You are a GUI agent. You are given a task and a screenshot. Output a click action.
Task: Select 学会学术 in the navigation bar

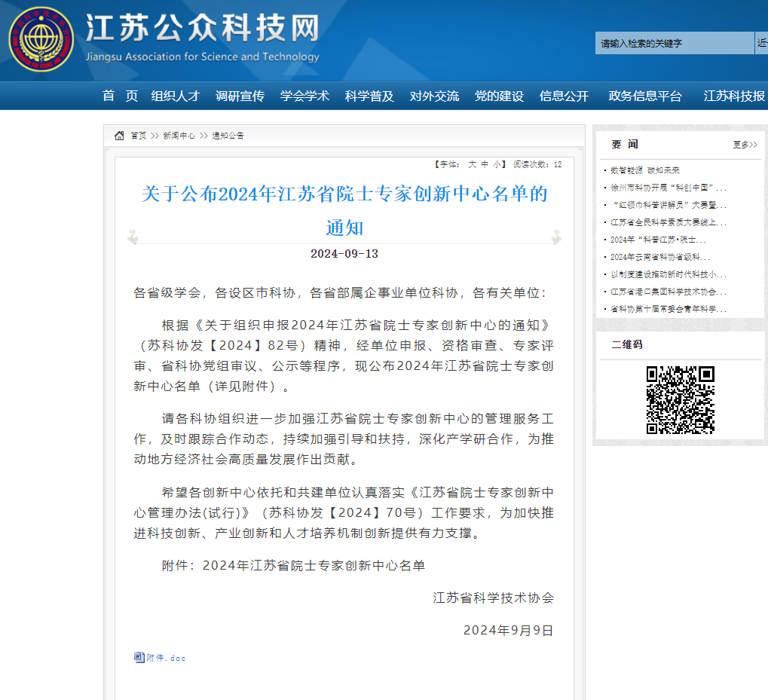304,96
